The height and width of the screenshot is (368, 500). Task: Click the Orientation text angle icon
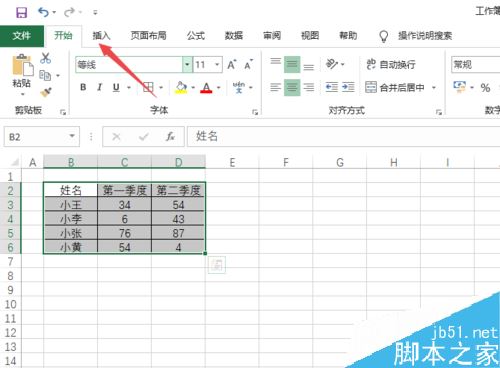(332, 64)
